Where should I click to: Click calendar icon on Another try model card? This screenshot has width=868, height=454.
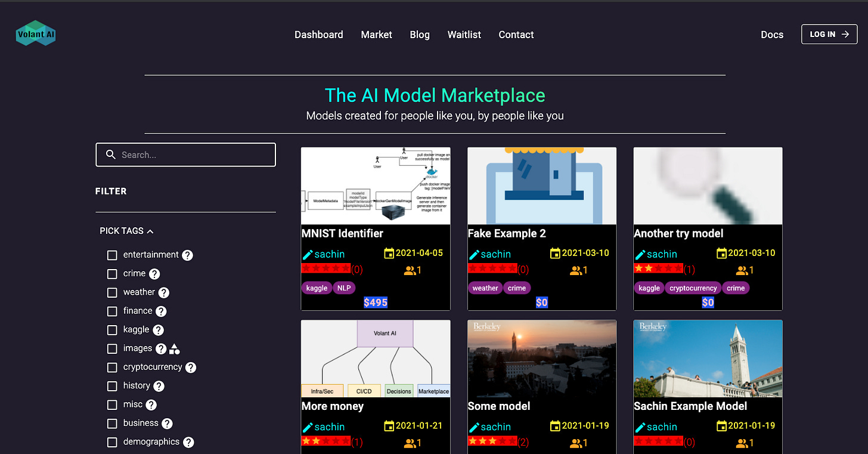pos(721,253)
